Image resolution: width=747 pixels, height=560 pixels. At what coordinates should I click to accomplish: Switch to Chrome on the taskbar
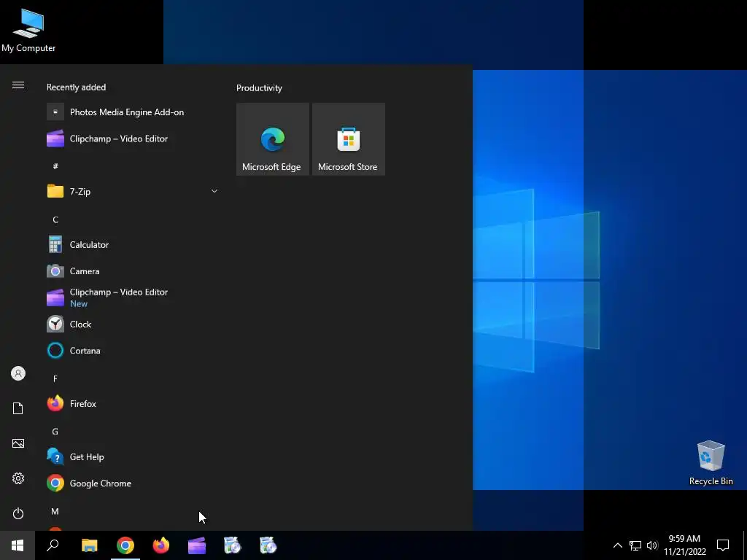click(125, 545)
